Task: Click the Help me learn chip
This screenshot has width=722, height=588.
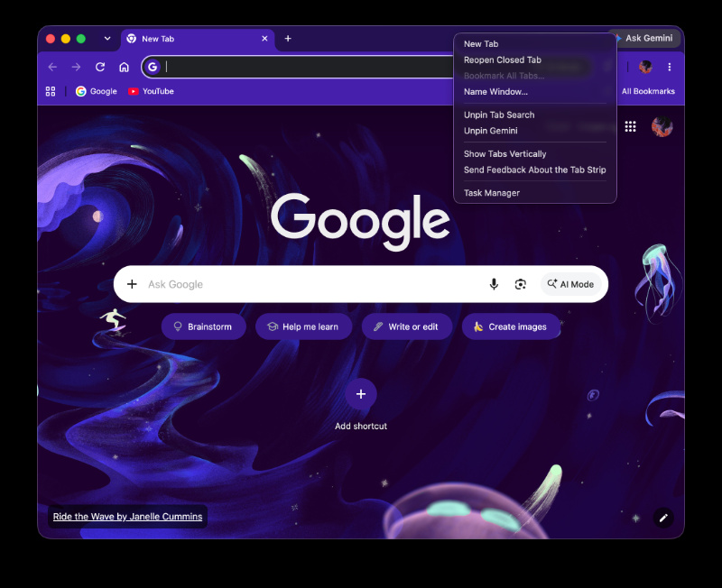Action: click(303, 326)
